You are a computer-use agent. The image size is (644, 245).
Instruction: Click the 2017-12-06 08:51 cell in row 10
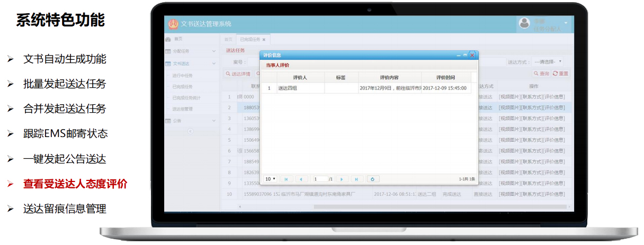pos(395,194)
